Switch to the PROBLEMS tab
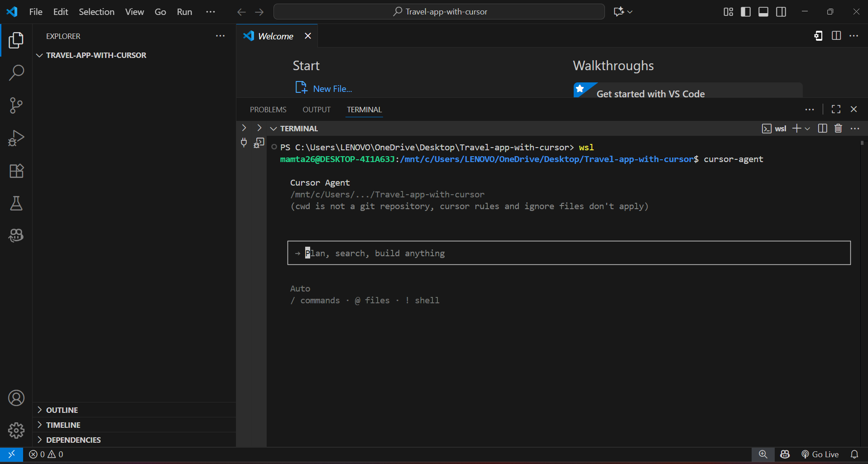The height and width of the screenshot is (464, 868). click(268, 109)
